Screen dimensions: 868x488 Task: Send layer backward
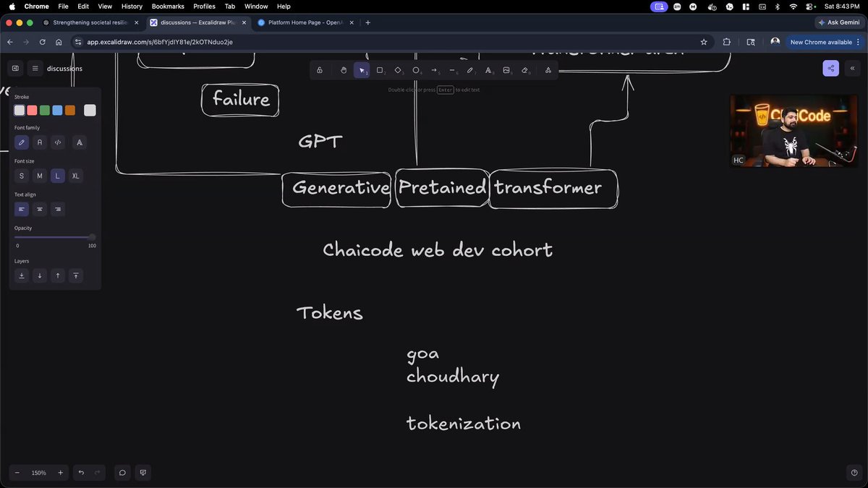tap(40, 275)
